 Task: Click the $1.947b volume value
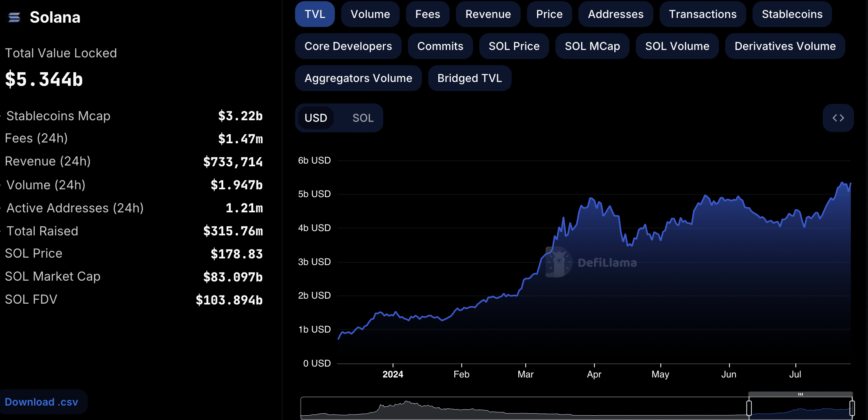point(237,185)
